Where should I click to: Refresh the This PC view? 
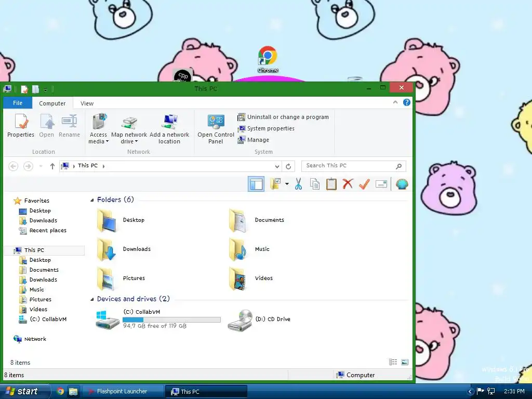[288, 166]
